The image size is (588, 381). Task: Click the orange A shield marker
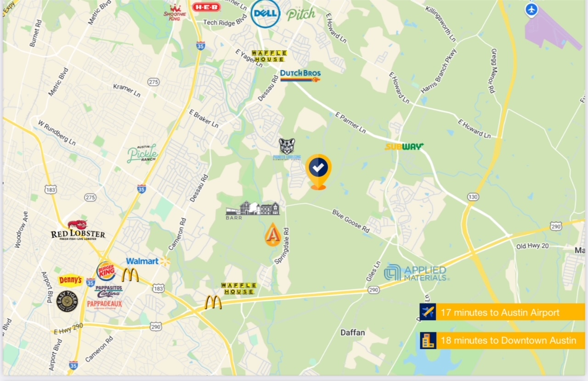tap(273, 234)
